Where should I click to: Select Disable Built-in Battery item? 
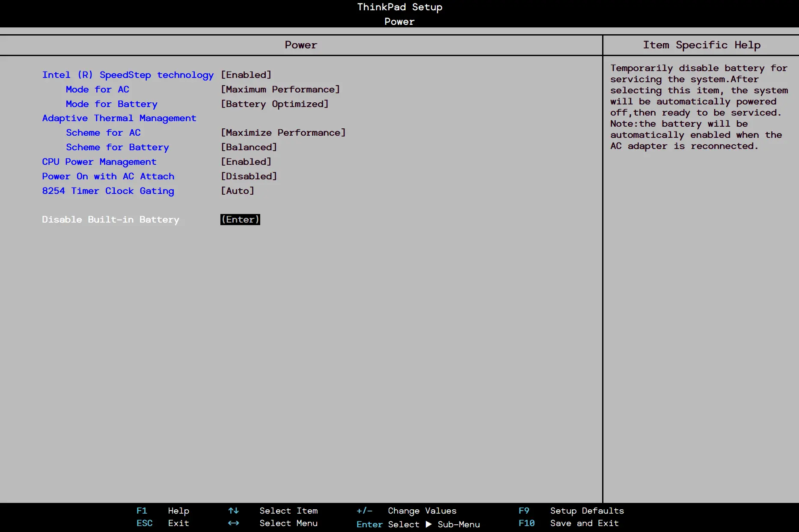(x=110, y=220)
